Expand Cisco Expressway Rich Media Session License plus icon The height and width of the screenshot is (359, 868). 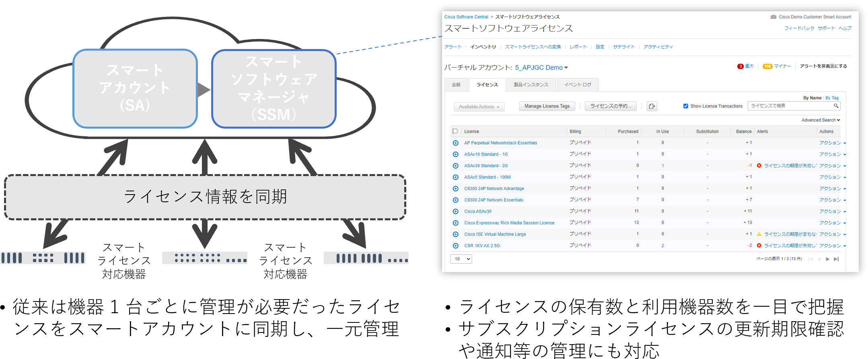coord(455,223)
